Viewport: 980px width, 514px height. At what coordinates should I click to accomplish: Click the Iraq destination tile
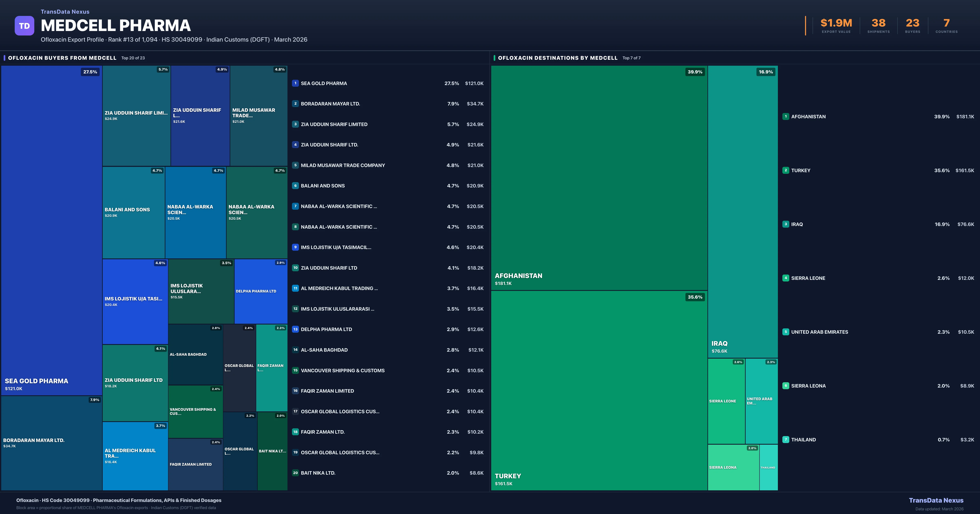click(x=742, y=211)
